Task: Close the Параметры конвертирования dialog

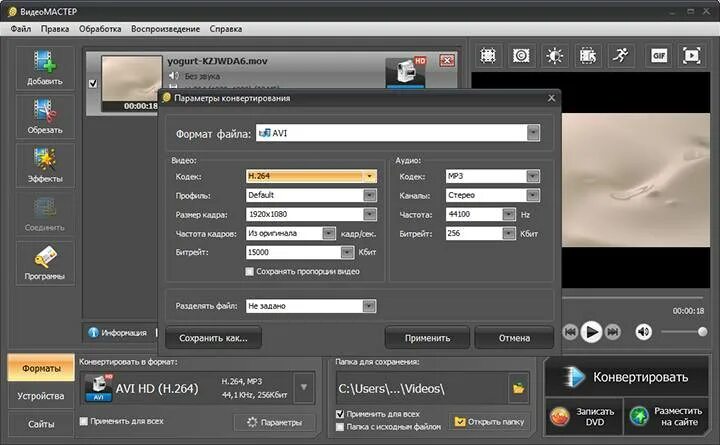Action: (551, 98)
